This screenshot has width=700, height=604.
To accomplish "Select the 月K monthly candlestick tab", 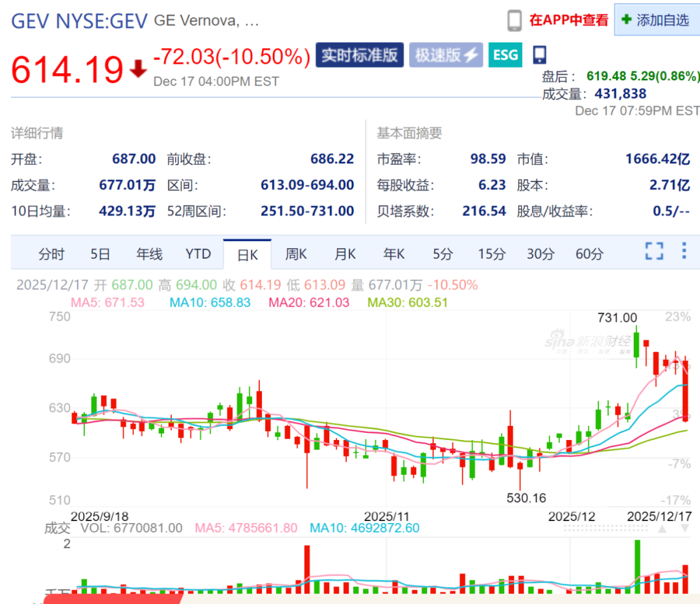I will tap(345, 254).
